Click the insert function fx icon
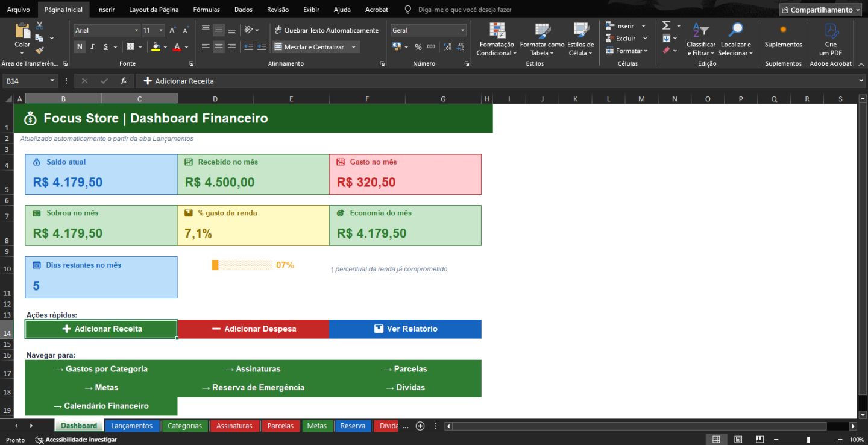The image size is (868, 445). (124, 81)
